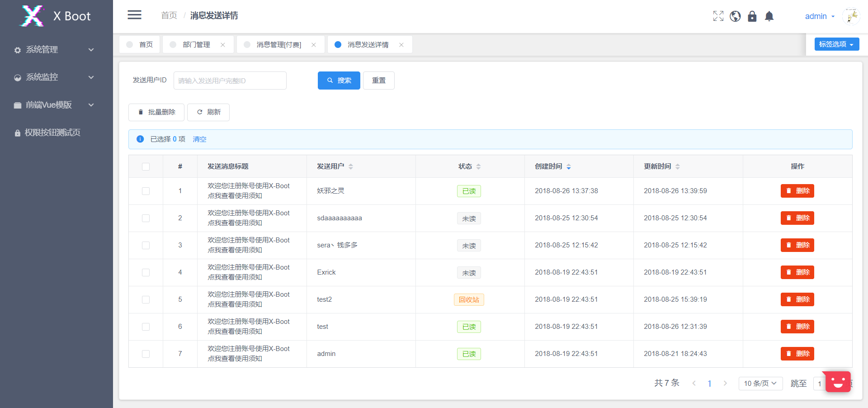Click the 重置 button

click(379, 81)
